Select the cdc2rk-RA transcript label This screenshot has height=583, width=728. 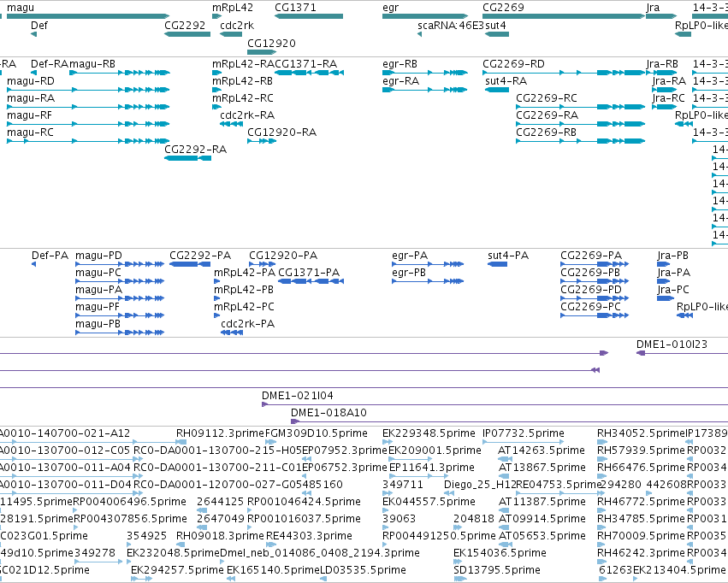pyautogui.click(x=247, y=115)
